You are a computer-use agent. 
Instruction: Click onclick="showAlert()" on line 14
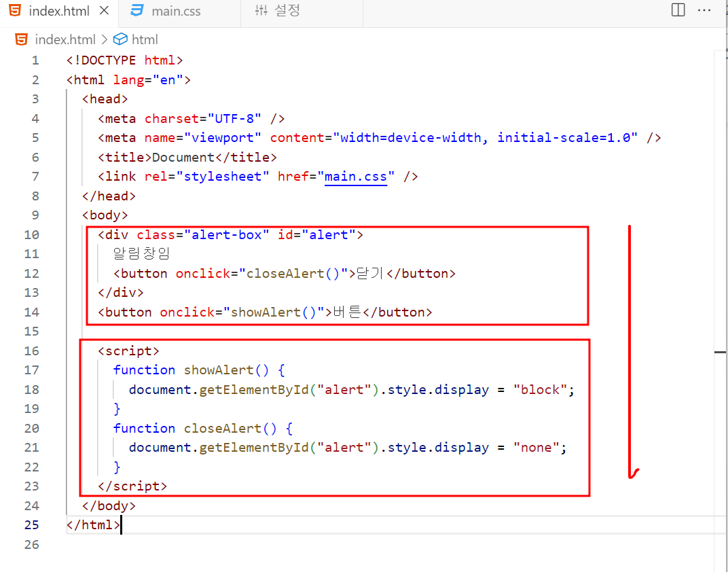coord(242,312)
